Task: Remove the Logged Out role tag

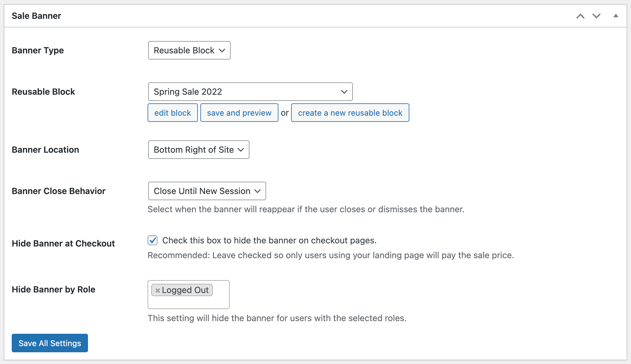Action: click(x=158, y=290)
